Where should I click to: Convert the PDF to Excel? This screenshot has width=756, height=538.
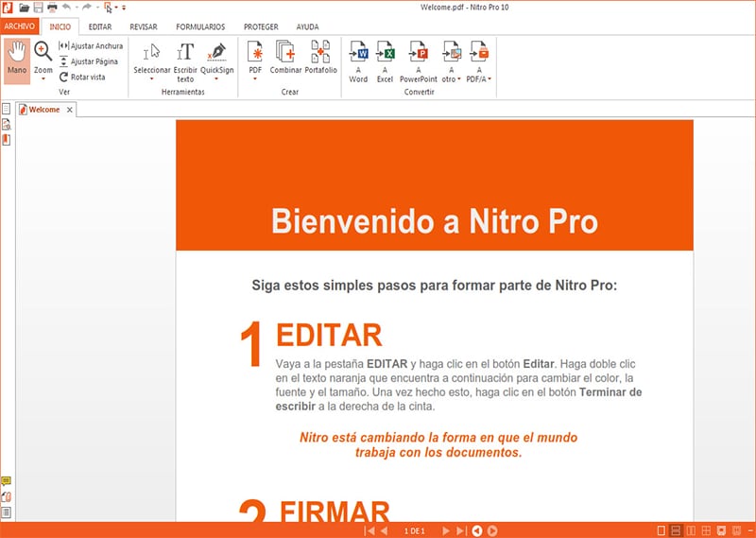pyautogui.click(x=385, y=61)
